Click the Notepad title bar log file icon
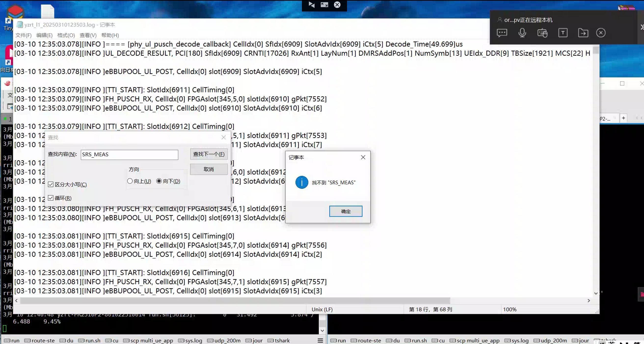644x344 pixels. 19,25
